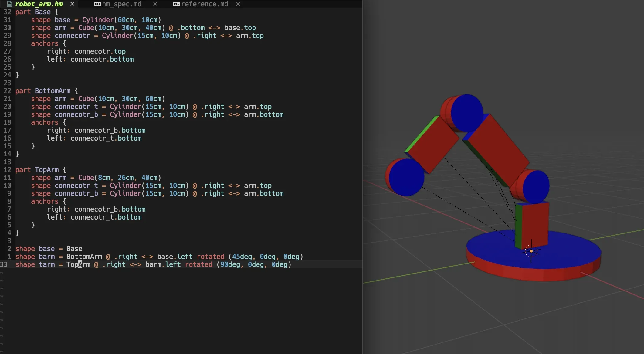Click the top blue joint cylinder in viewport
The width and height of the screenshot is (644, 354).
pos(467,113)
